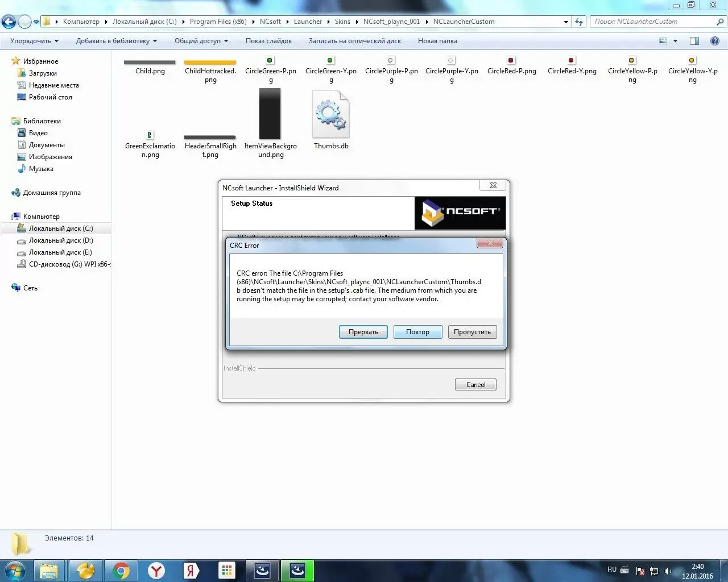Select GreenExclamation.png file icon
Screen dimensions: 728x582
pyautogui.click(x=150, y=135)
